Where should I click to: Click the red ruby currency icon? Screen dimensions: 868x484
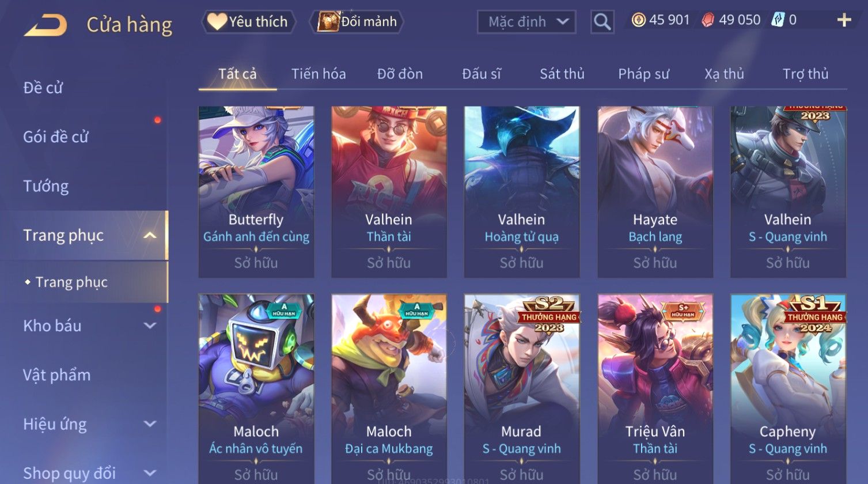click(708, 20)
